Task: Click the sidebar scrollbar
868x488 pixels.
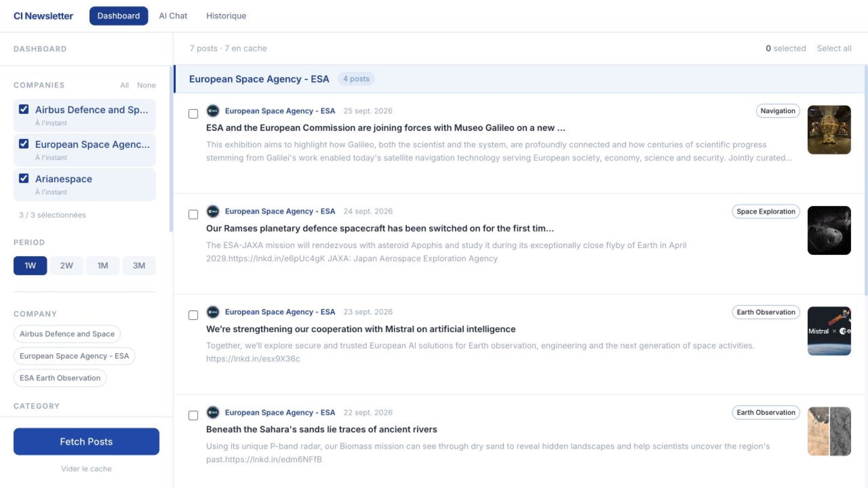Action: [x=171, y=148]
